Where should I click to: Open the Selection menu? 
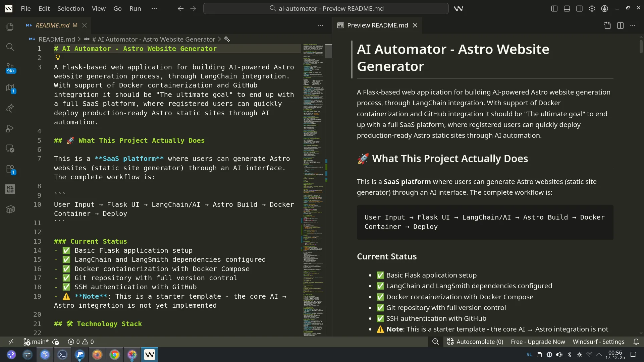(70, 9)
